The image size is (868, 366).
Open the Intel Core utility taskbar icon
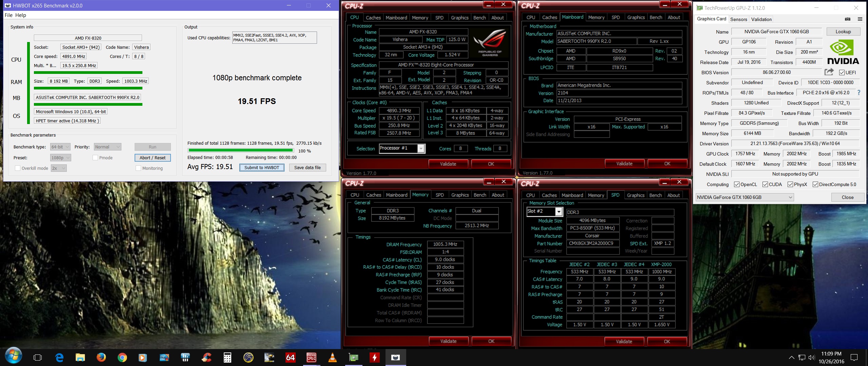tap(164, 358)
